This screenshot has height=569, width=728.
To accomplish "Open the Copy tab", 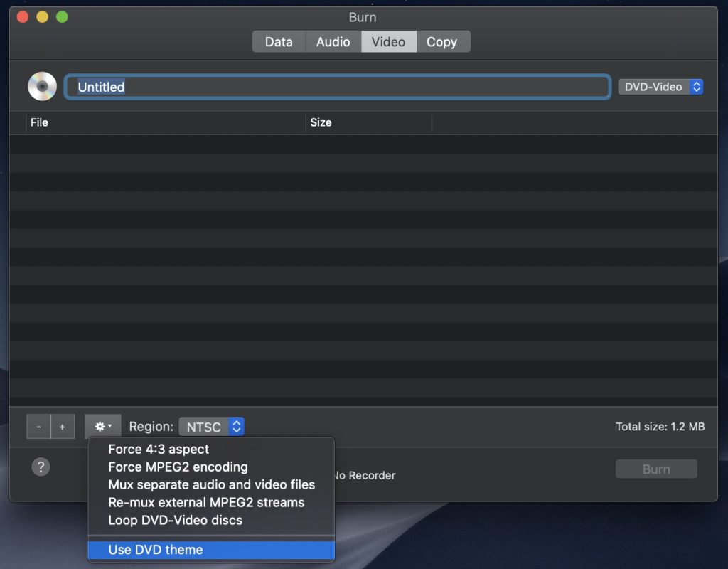I will coord(441,42).
